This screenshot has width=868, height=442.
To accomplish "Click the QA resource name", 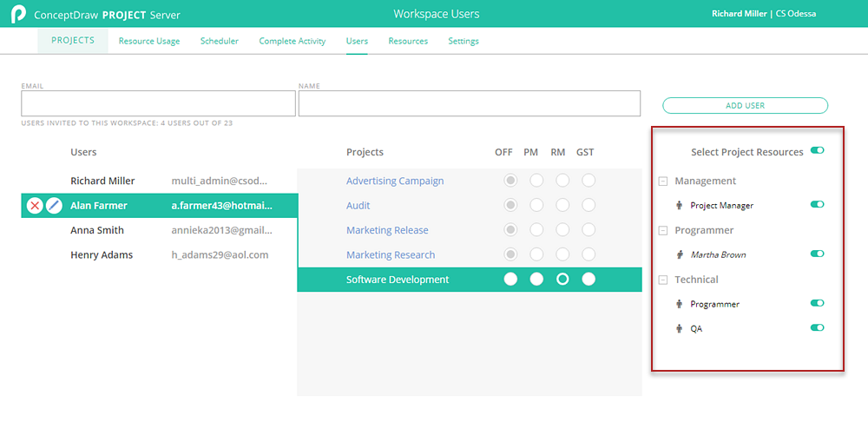I will [696, 328].
